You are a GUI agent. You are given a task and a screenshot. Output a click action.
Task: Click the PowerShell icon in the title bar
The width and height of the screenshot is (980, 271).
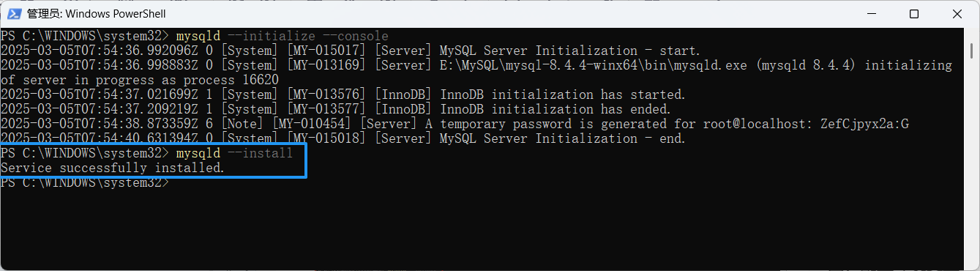click(x=13, y=14)
